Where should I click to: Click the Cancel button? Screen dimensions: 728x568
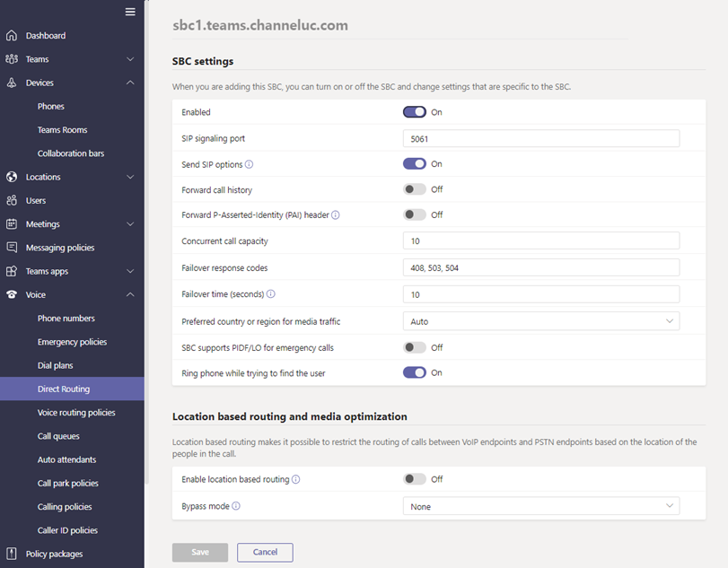[265, 552]
